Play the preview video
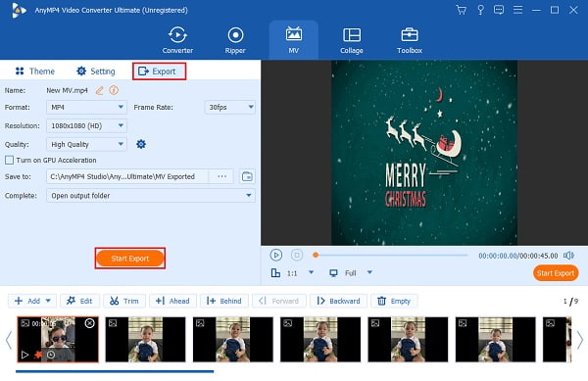 (x=276, y=255)
